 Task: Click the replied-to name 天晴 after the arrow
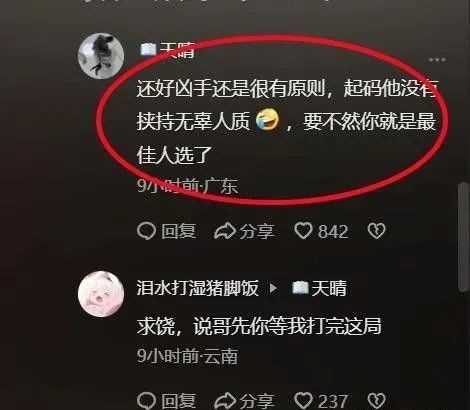coord(329,288)
